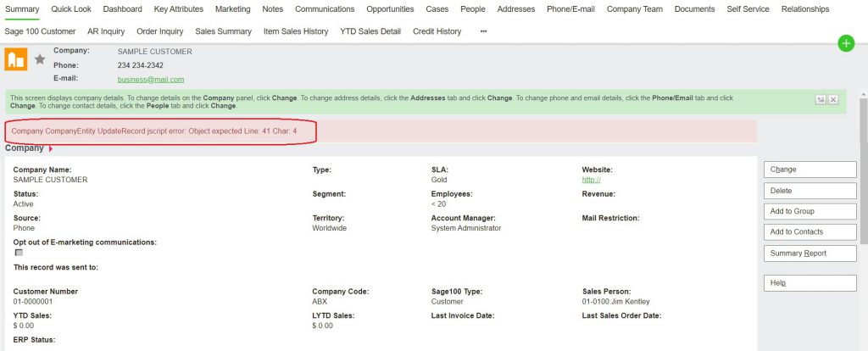The width and height of the screenshot is (868, 351).
Task: Click the Help button
Action: point(810,283)
